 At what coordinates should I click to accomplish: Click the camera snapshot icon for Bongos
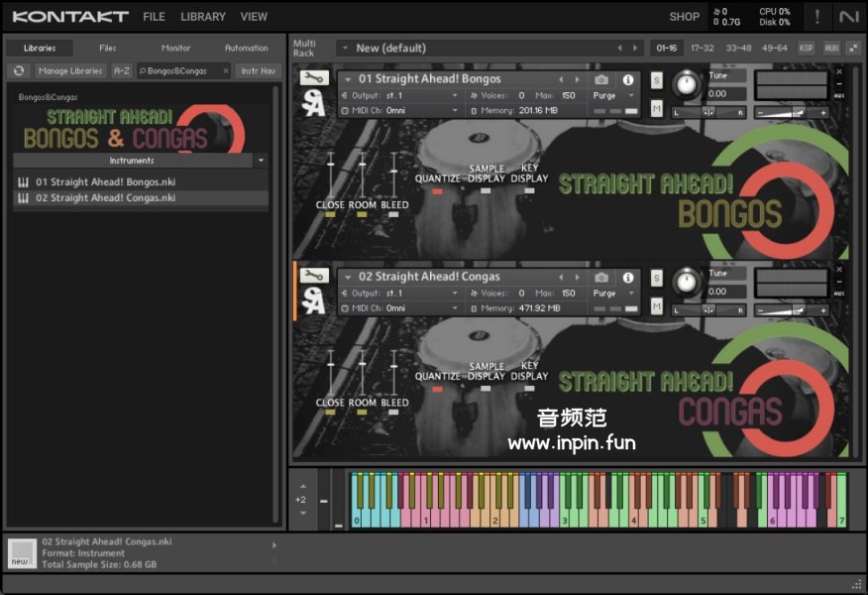(601, 79)
